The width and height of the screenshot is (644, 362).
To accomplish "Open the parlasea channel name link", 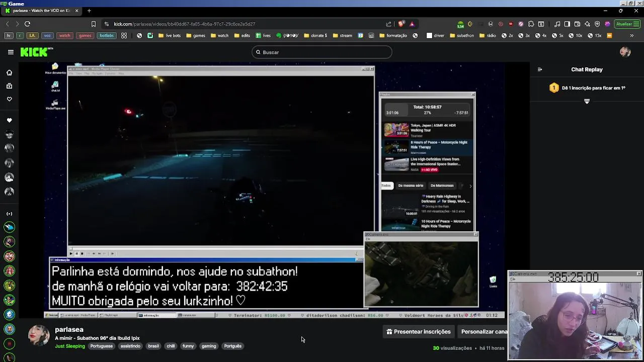I will tap(69, 329).
